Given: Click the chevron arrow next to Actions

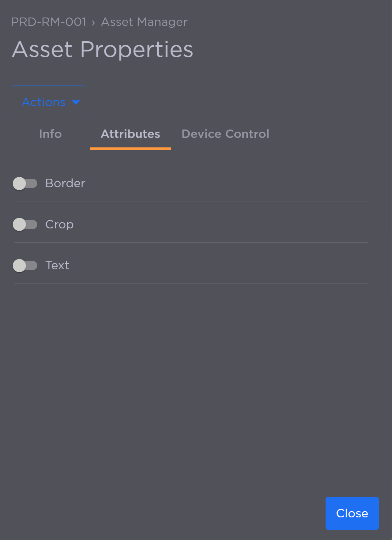Looking at the screenshot, I should pyautogui.click(x=76, y=103).
